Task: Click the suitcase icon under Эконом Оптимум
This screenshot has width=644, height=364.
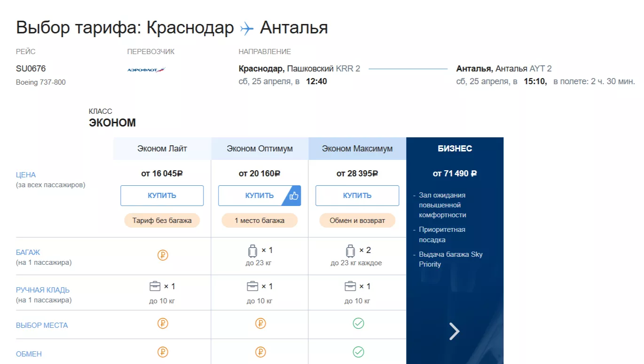Action: pos(253,250)
